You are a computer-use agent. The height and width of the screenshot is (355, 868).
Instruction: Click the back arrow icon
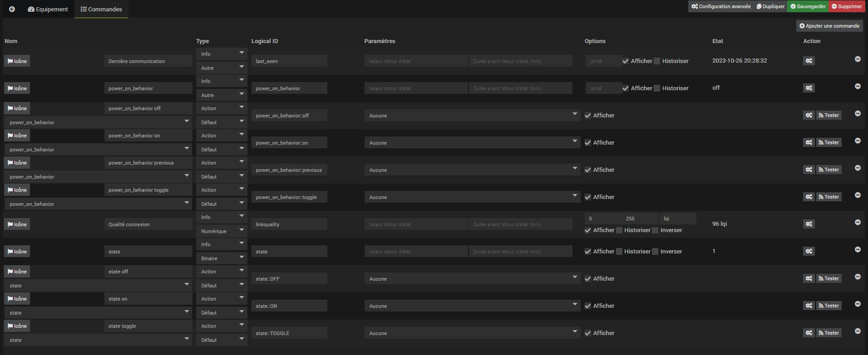(12, 9)
